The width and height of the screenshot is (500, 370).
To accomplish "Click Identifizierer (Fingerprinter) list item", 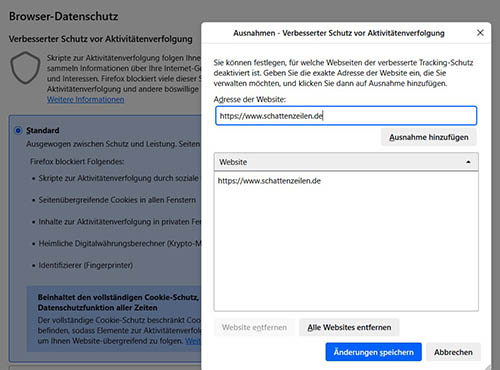I will point(86,265).
